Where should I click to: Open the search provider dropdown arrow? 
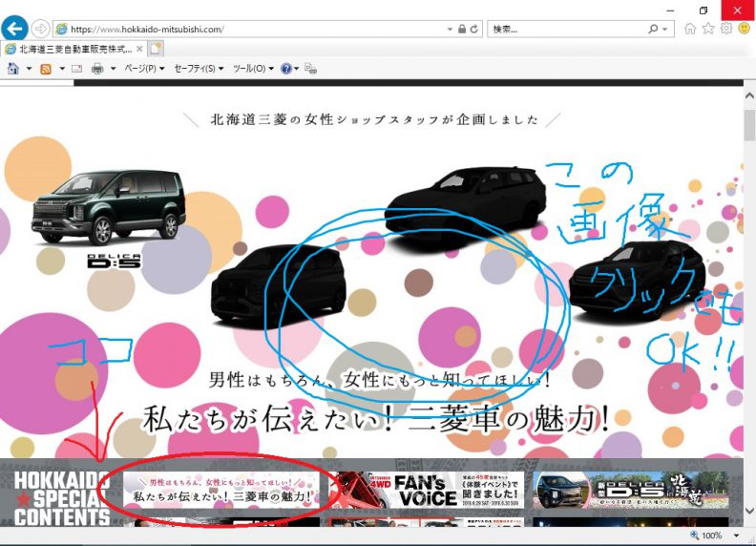pyautogui.click(x=665, y=29)
